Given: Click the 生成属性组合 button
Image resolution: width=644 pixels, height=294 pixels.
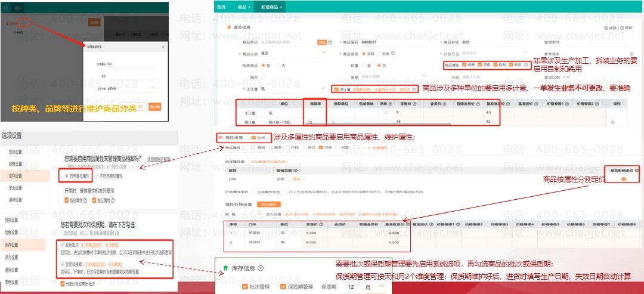Looking at the screenshot, I should pyautogui.click(x=268, y=192).
